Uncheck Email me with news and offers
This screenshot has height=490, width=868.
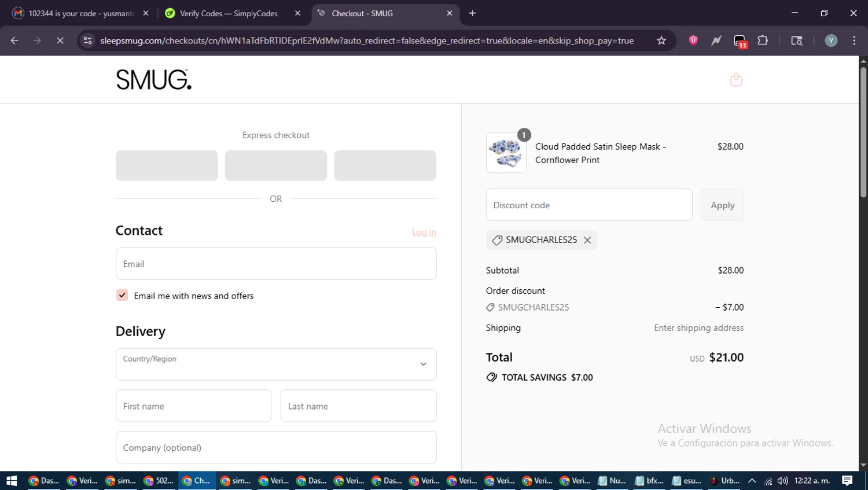coord(122,296)
